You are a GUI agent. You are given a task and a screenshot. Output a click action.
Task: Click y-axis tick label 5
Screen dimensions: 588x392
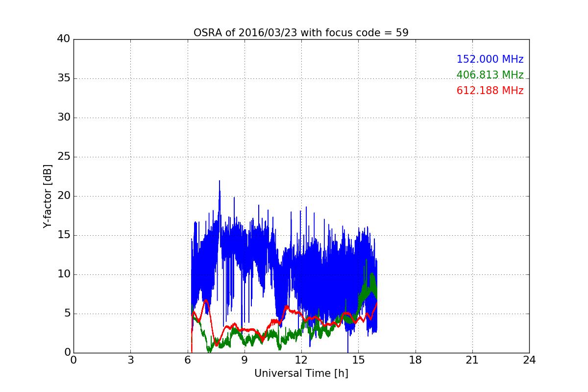tap(67, 314)
